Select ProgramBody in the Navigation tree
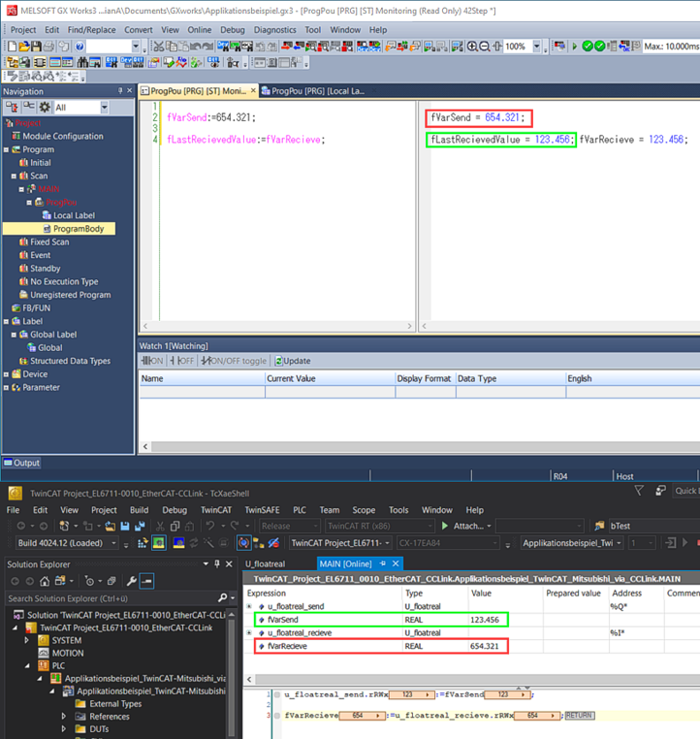The image size is (700, 739). pyautogui.click(x=79, y=229)
